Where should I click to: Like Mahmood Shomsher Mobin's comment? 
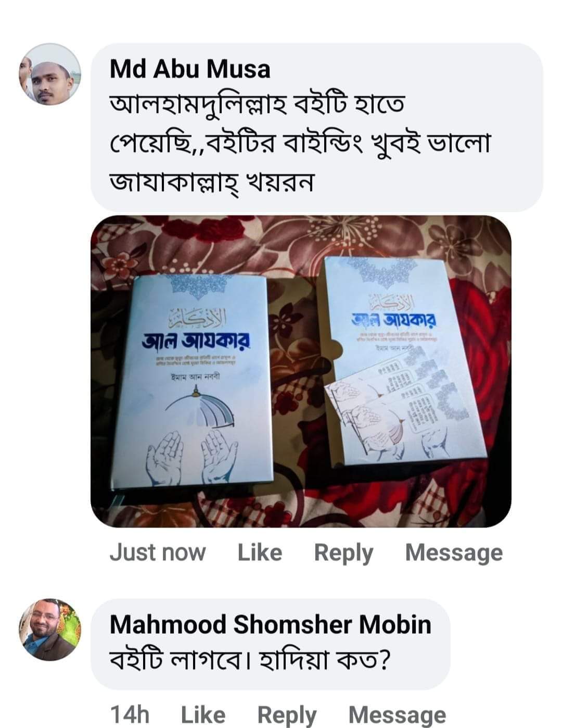tap(203, 715)
